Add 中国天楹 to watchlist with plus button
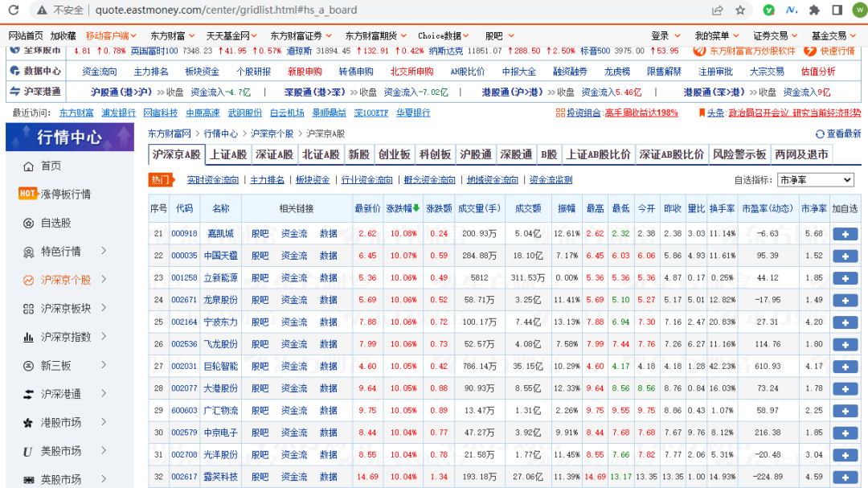Image resolution: width=868 pixels, height=488 pixels. (x=845, y=256)
